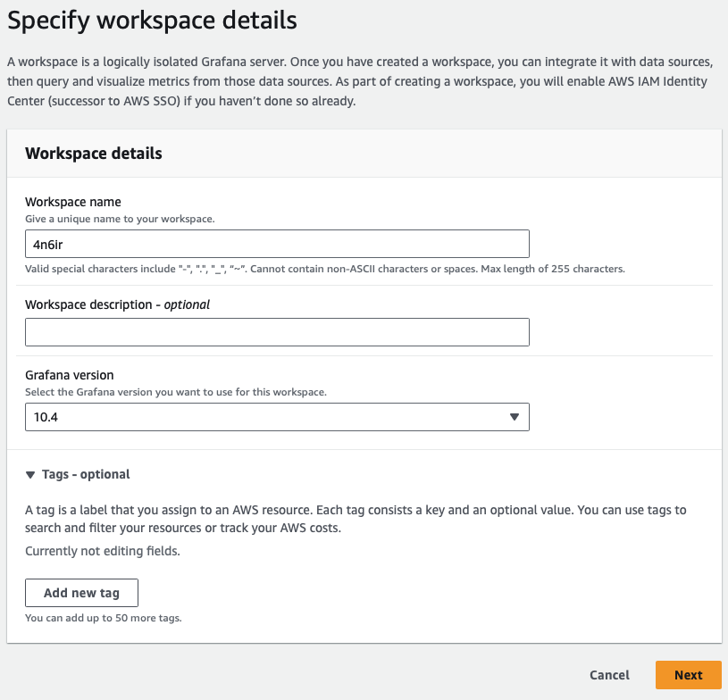
Task: Click the 'Select the Grafana version' helper text
Action: click(176, 392)
